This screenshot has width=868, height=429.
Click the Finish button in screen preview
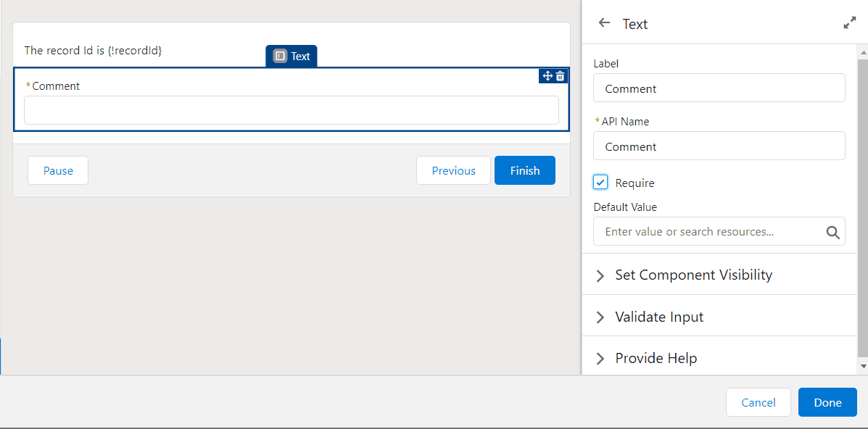525,170
